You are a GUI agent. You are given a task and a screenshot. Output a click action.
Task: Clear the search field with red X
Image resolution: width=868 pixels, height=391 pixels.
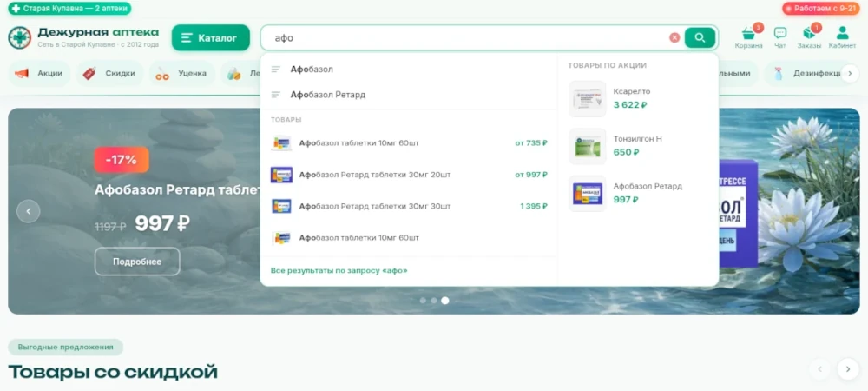click(674, 37)
